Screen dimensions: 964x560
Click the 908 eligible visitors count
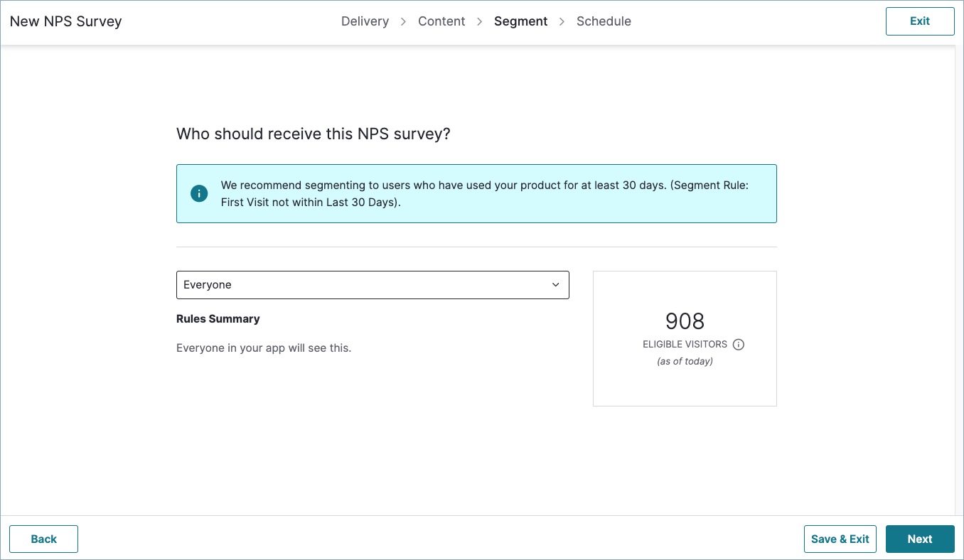tap(685, 321)
